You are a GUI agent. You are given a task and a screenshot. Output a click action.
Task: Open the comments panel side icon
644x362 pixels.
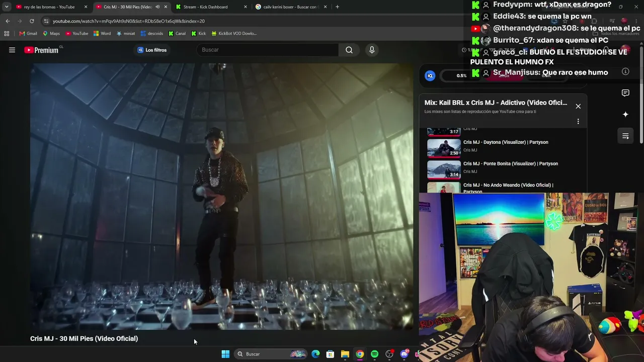[x=625, y=93]
